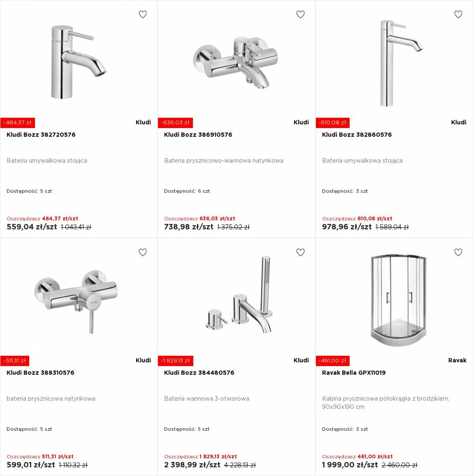Click the 738,98 zł/szt price
The width and height of the screenshot is (473, 476).
click(x=188, y=227)
